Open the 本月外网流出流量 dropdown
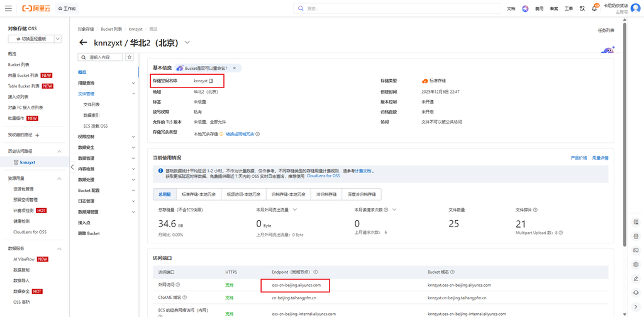 coord(294,210)
